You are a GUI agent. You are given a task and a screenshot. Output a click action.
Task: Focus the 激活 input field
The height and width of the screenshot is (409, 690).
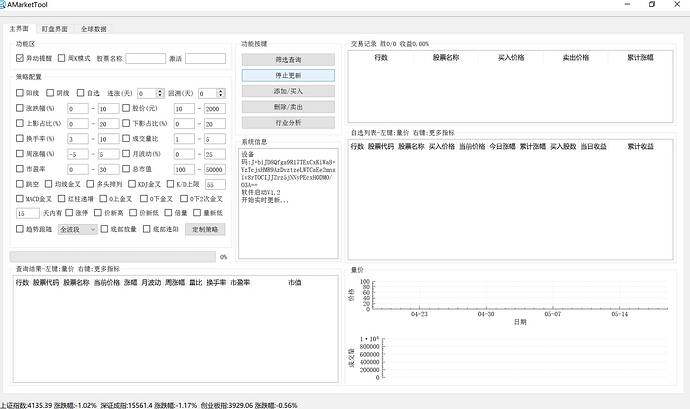206,59
